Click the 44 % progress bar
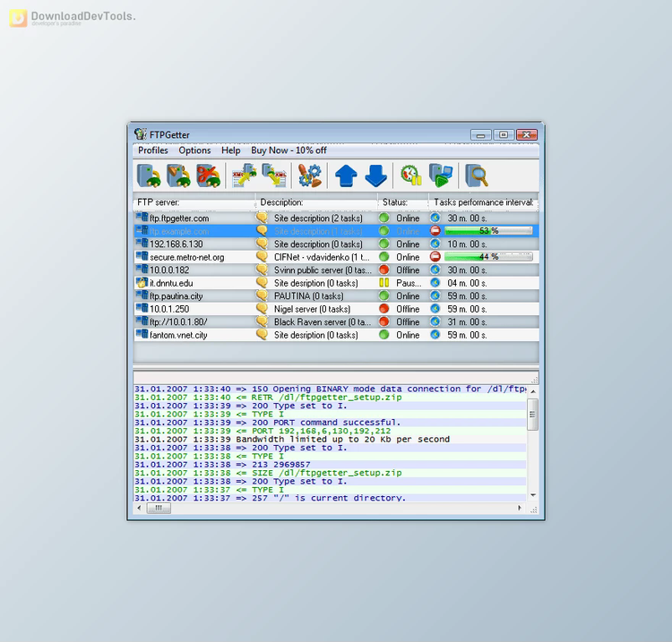This screenshot has width=672, height=642. 488,257
